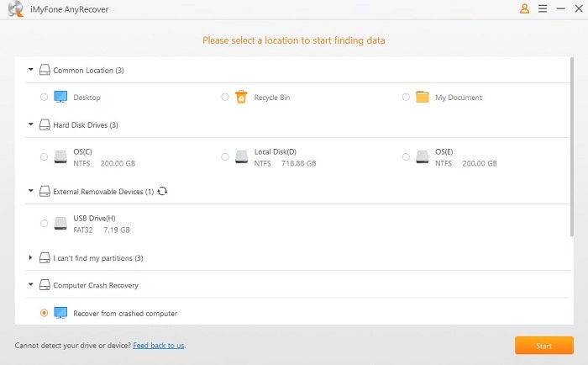The height and width of the screenshot is (365, 588).
Task: Expand I can't find my partitions
Action: coord(30,257)
